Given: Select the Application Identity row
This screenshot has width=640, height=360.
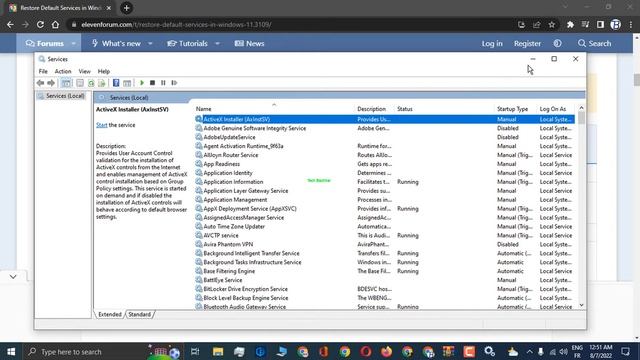Looking at the screenshot, I should [384, 173].
